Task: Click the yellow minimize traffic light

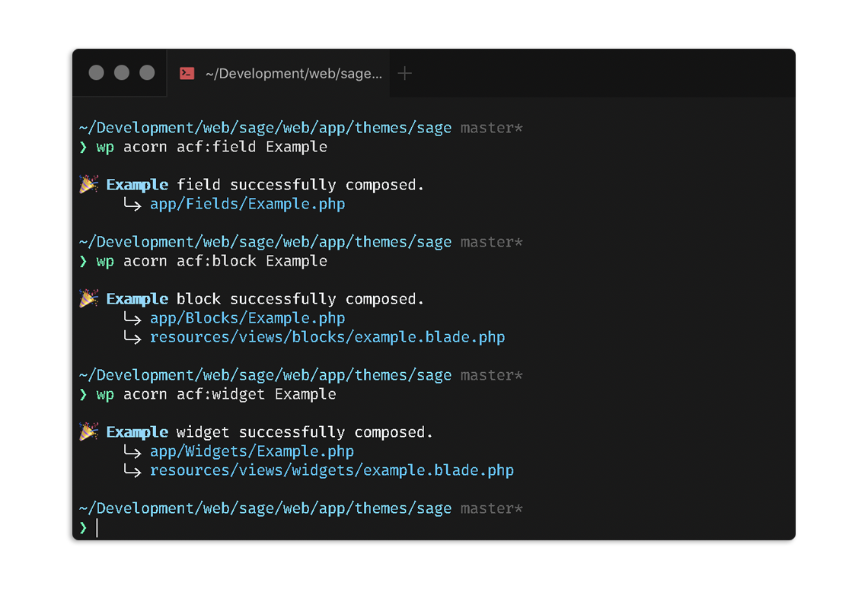Action: pyautogui.click(x=121, y=72)
